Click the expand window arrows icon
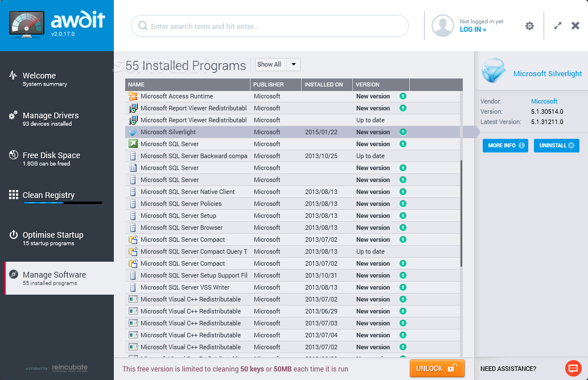588x380 pixels. click(558, 26)
